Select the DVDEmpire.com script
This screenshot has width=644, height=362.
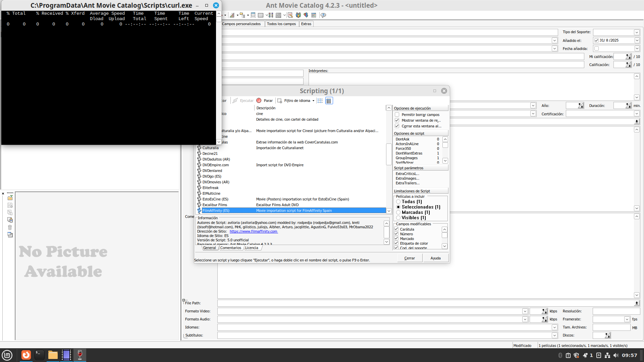click(216, 165)
